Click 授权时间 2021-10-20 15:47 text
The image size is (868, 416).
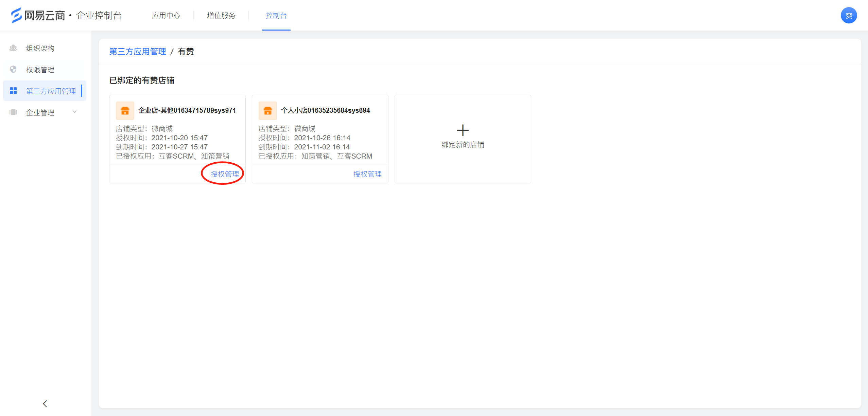(162, 138)
